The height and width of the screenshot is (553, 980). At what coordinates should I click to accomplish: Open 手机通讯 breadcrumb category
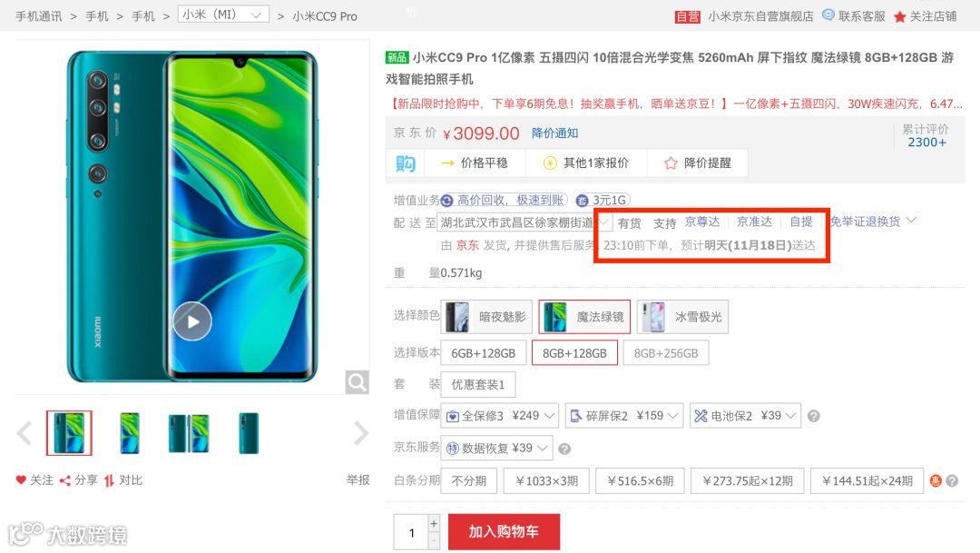[39, 16]
